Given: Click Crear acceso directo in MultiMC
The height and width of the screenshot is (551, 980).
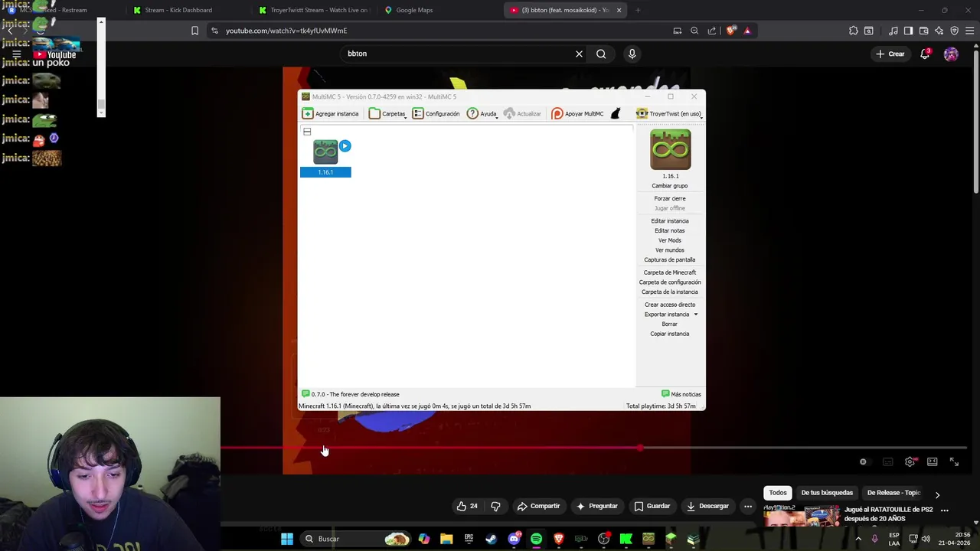Looking at the screenshot, I should click(x=670, y=305).
